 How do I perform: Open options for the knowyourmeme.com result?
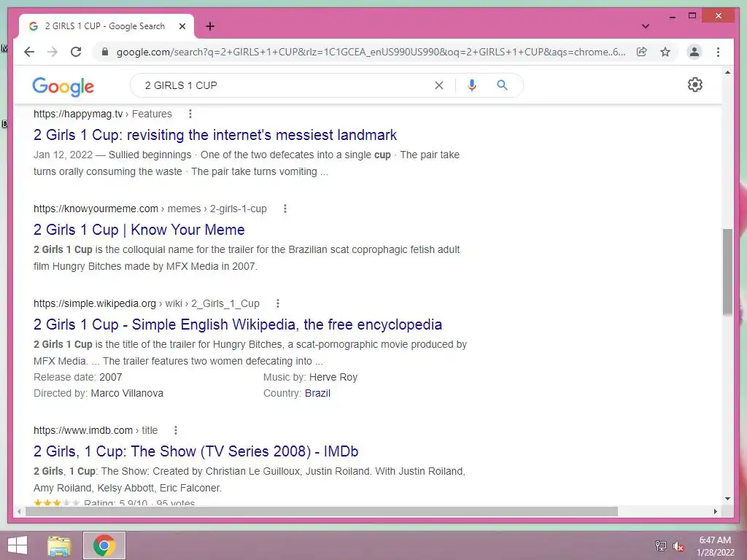click(285, 209)
